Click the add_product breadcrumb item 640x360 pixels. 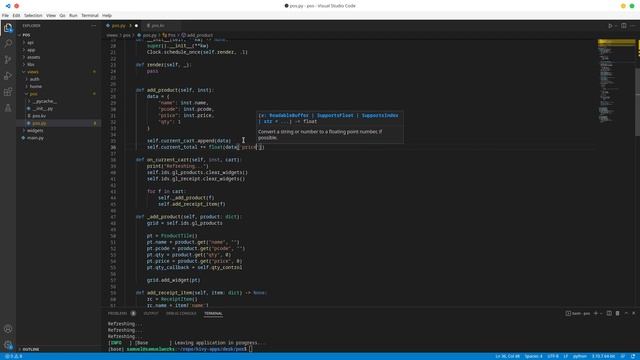(197, 36)
